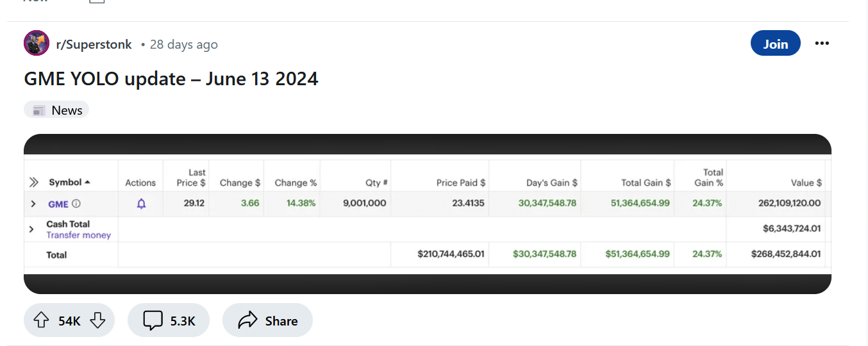
Task: Expand the double-chevron column toggle icon
Action: (34, 183)
